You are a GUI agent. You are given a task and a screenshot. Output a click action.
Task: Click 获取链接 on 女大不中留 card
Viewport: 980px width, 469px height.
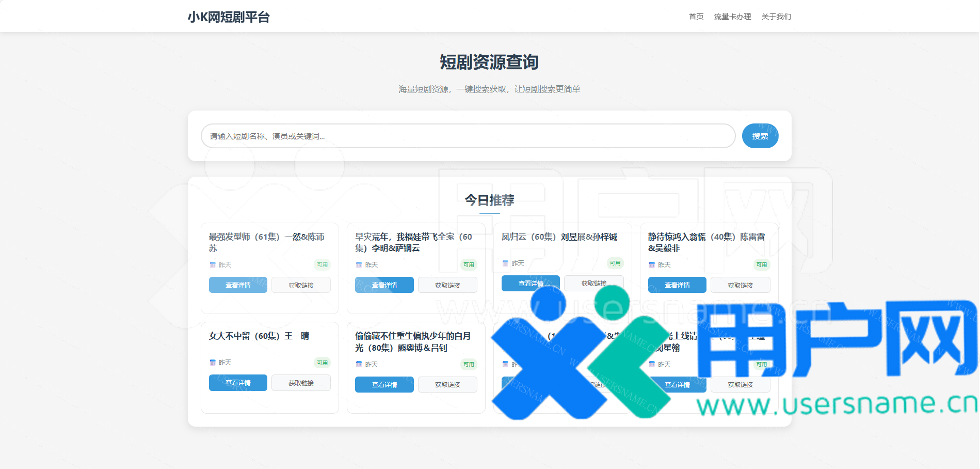[x=301, y=383]
